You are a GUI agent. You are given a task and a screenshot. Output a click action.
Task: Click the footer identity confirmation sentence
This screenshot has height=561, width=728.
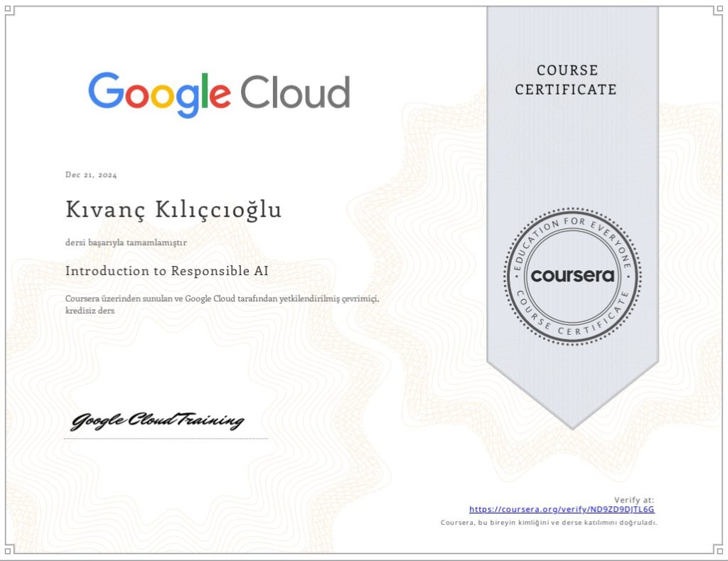coord(549,523)
